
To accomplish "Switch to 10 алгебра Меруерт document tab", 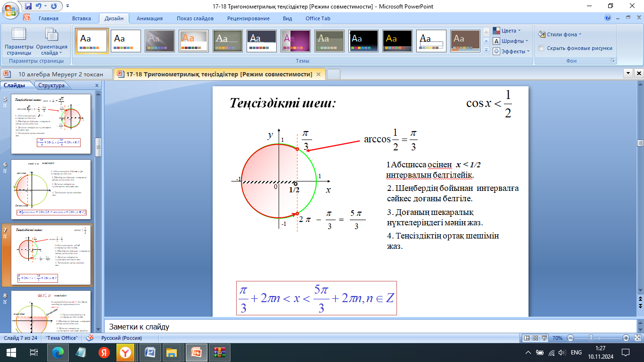I will (x=56, y=74).
